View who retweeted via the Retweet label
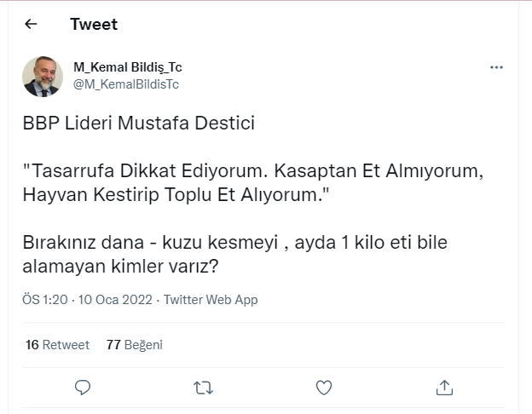The height and width of the screenshot is (414, 532). click(x=66, y=345)
